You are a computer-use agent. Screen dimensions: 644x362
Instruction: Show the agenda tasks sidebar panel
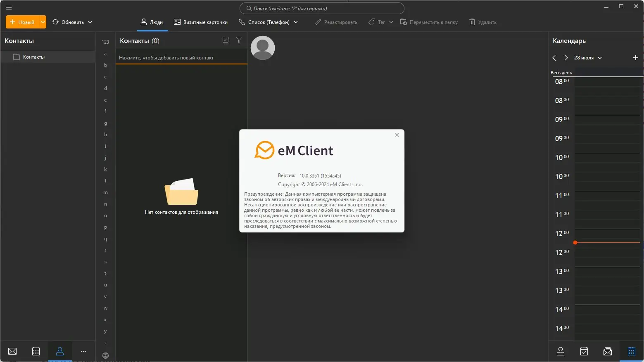(x=584, y=351)
